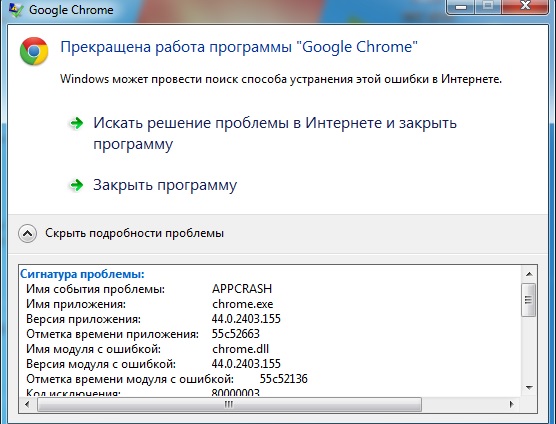Click the horizontal scrollbar thumb
The height and width of the screenshot is (424, 556).
click(229, 404)
